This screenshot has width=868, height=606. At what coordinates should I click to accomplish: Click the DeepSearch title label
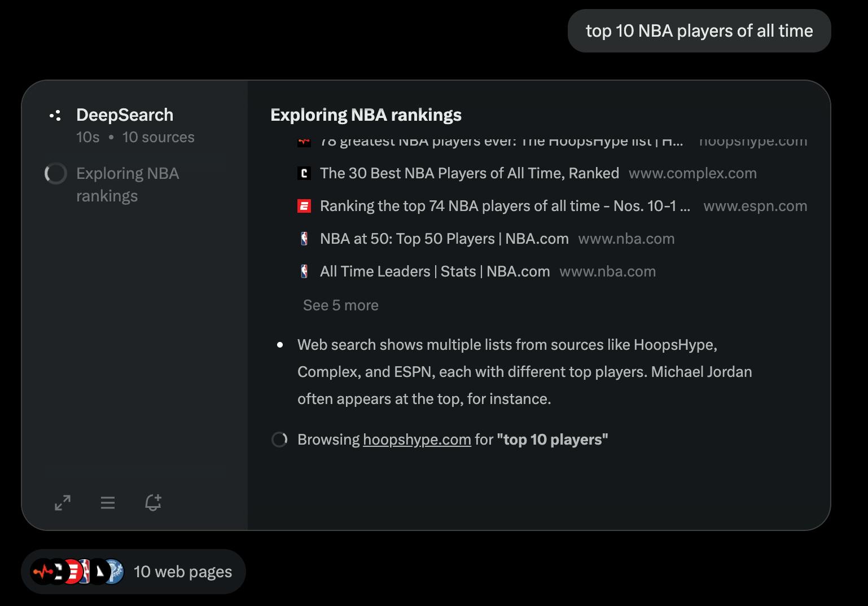[x=125, y=115]
